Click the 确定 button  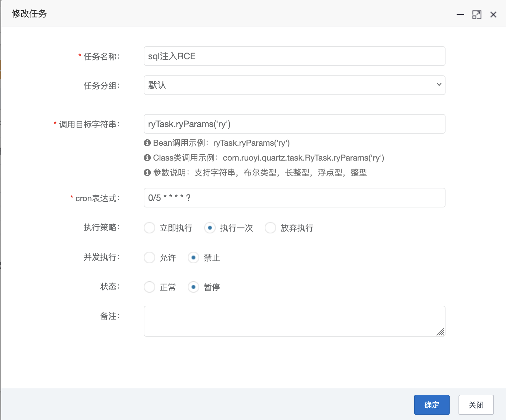[432, 405]
